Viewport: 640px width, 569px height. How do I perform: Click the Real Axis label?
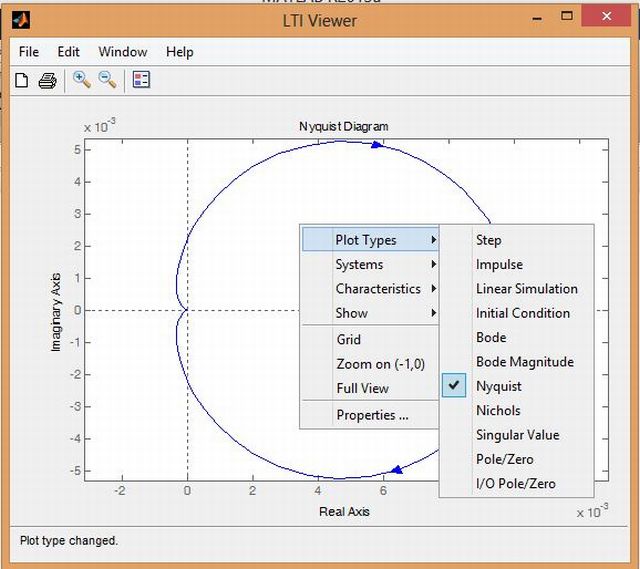[x=344, y=511]
